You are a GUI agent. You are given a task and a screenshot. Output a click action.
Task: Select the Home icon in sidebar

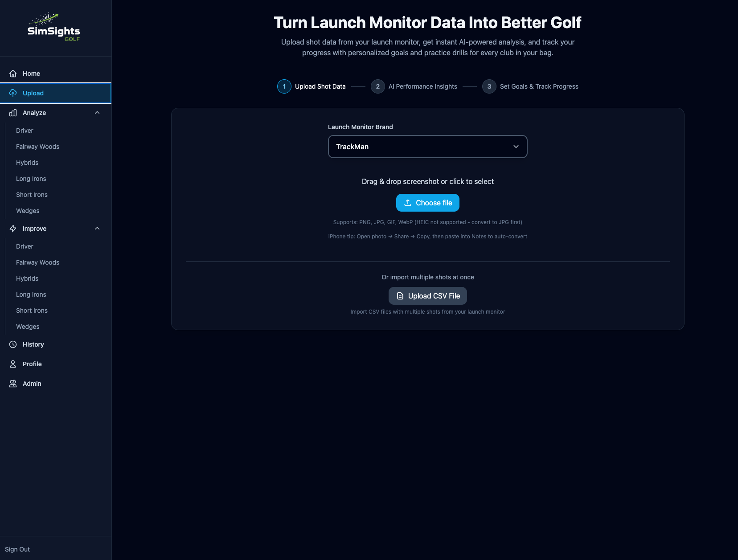coord(12,73)
